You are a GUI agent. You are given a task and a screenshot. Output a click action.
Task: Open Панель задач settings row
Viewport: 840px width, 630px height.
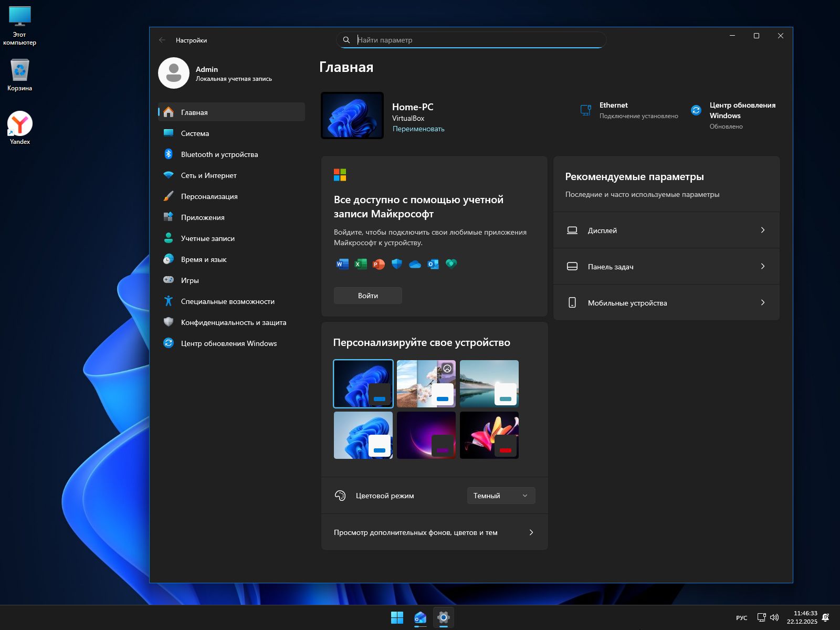tap(666, 267)
